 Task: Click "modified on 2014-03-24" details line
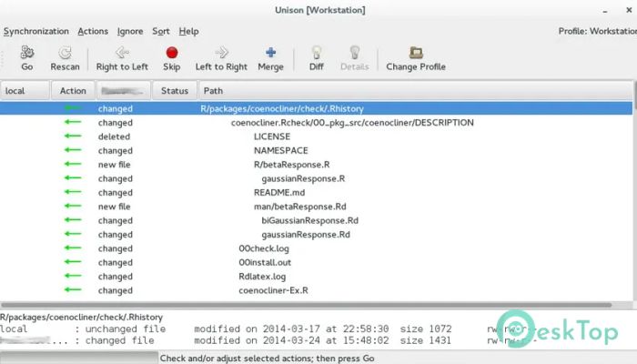tap(291, 340)
